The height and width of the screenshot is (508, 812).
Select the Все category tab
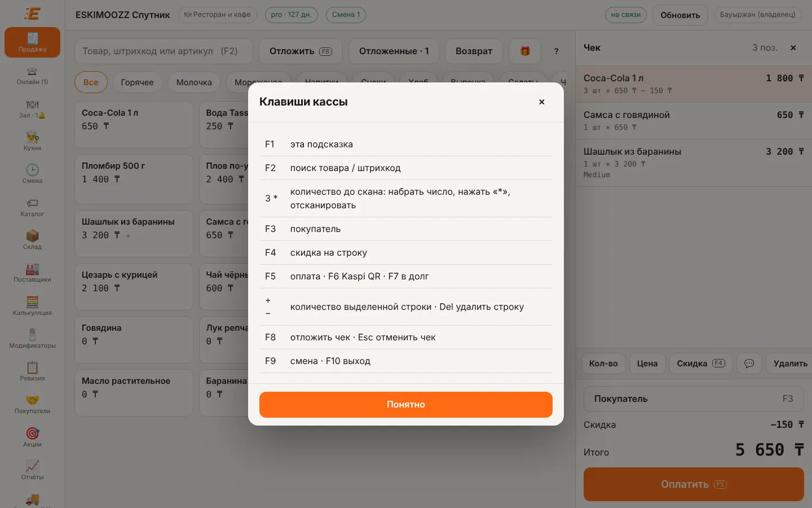click(x=91, y=82)
